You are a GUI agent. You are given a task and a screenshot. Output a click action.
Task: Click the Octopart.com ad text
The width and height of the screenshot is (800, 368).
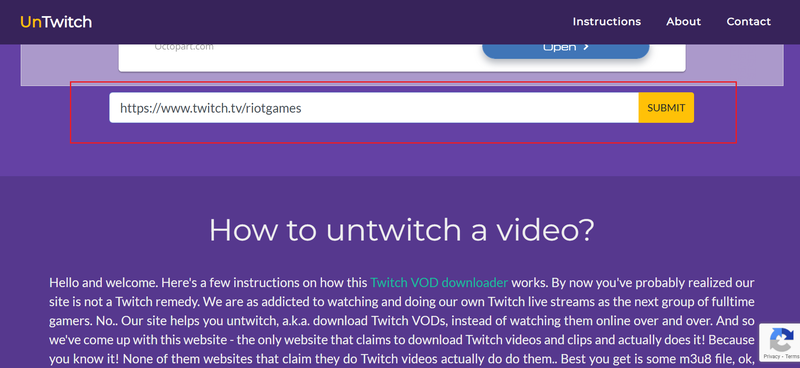point(184,47)
